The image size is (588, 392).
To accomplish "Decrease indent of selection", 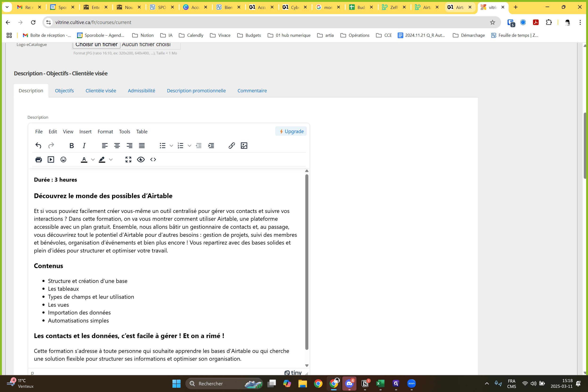I will (199, 146).
